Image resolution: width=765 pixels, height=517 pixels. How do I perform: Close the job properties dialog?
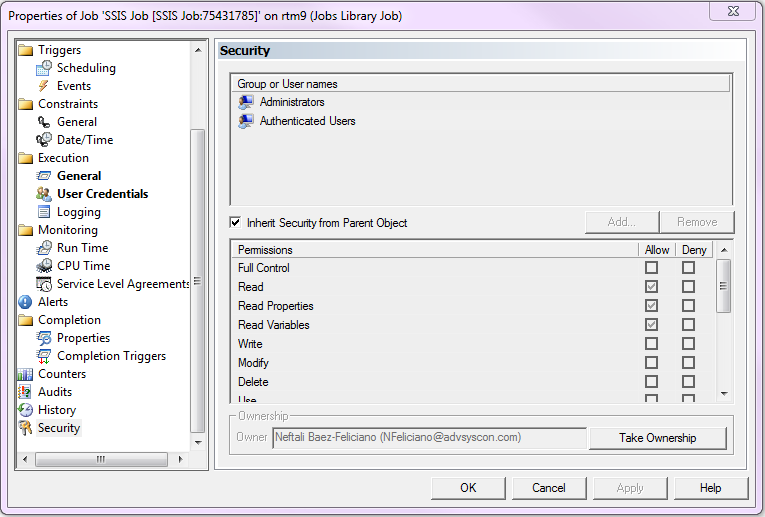tap(733, 11)
